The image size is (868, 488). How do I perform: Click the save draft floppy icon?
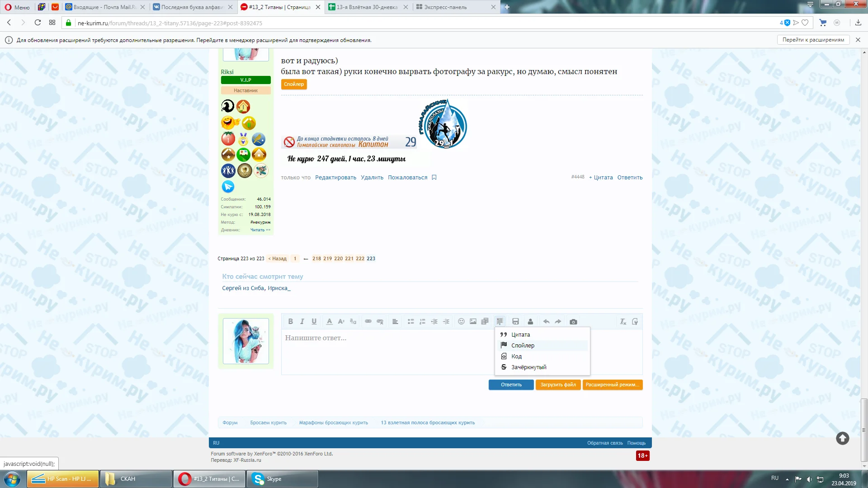point(515,322)
